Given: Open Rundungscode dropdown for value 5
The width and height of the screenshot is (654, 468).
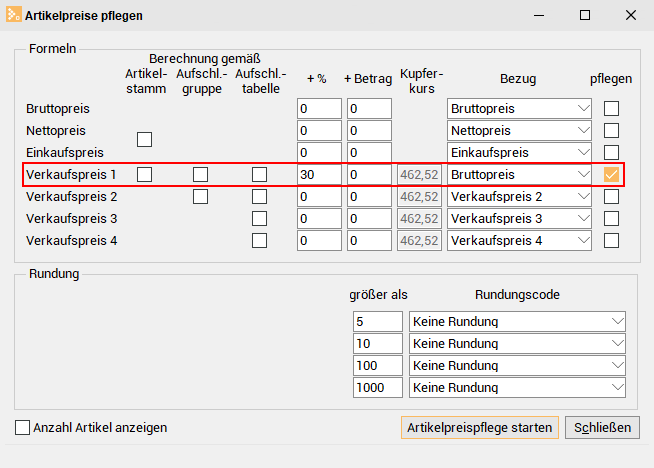Looking at the screenshot, I should pos(517,322).
